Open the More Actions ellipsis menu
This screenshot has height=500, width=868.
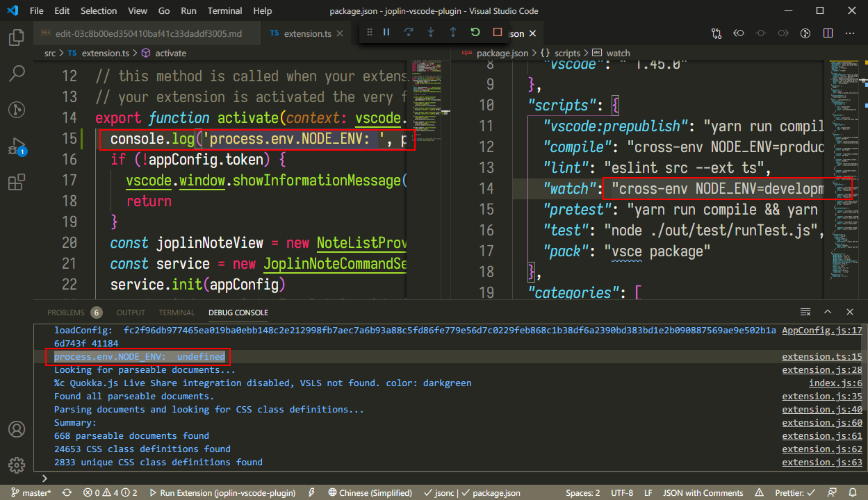850,33
